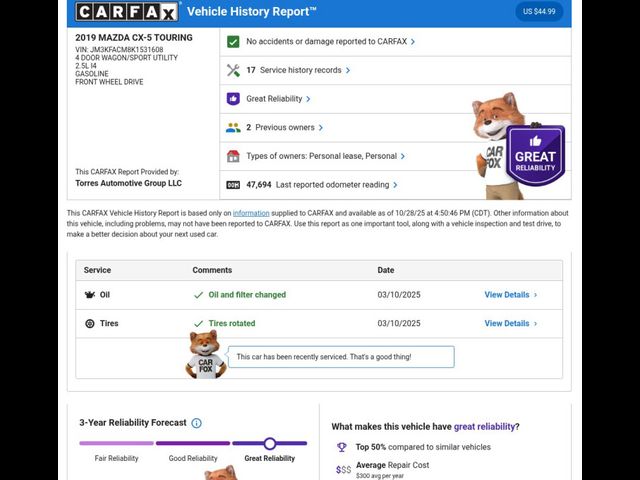Click the purple thumbs-up reliability icon
The height and width of the screenshot is (480, 640).
(233, 99)
